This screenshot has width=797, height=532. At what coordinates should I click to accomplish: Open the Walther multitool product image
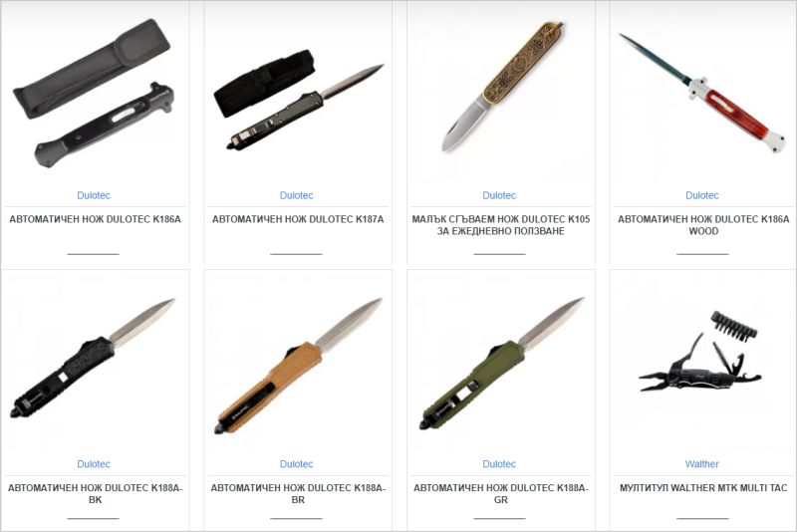click(x=700, y=352)
